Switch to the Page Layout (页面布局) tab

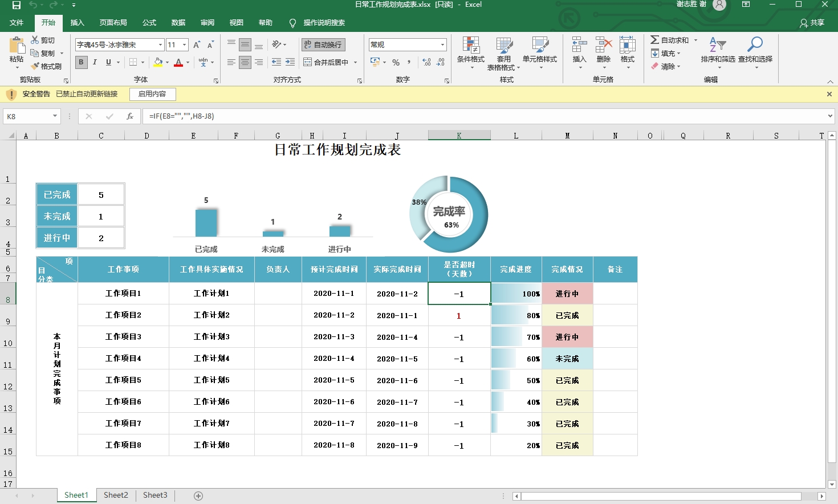pyautogui.click(x=113, y=23)
